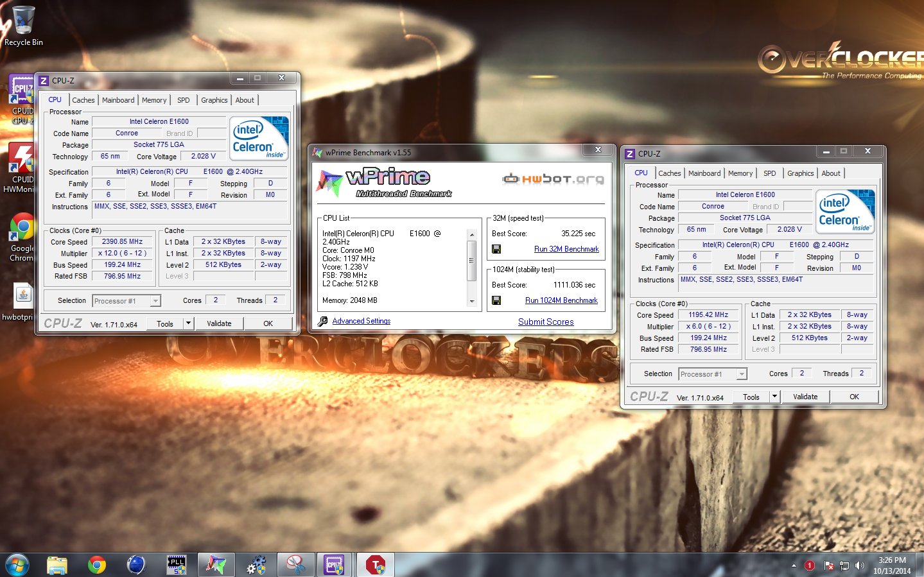
Task: Expand the Tools arrow in the left CPU-Z window
Action: tap(188, 323)
